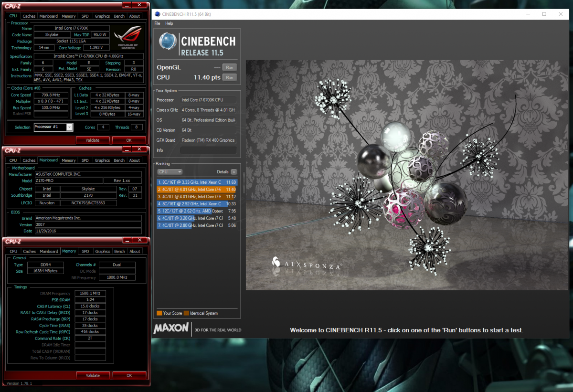Select ranking row 4C/8T @ 2.80 GHz

pos(197,225)
